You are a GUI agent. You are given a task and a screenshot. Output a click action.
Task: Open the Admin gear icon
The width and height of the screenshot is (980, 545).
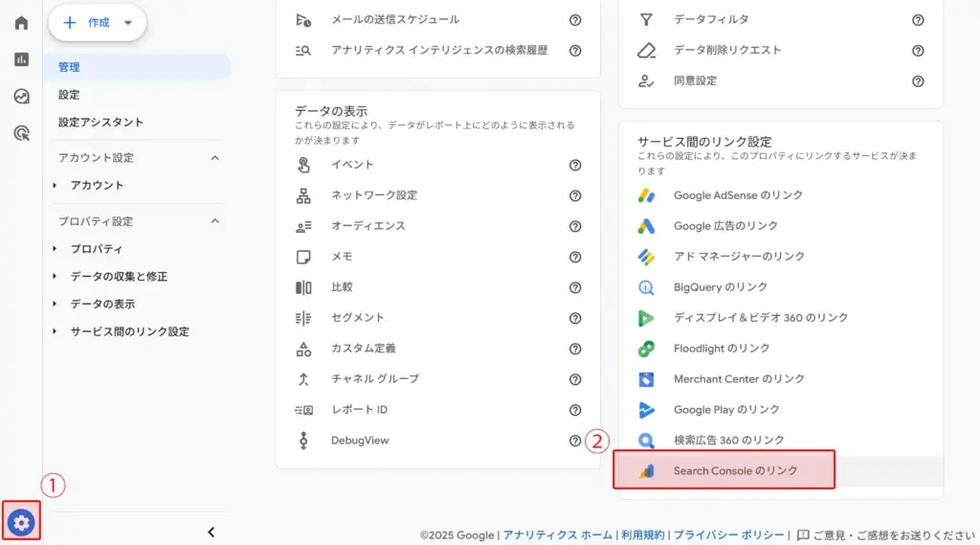pos(21,522)
